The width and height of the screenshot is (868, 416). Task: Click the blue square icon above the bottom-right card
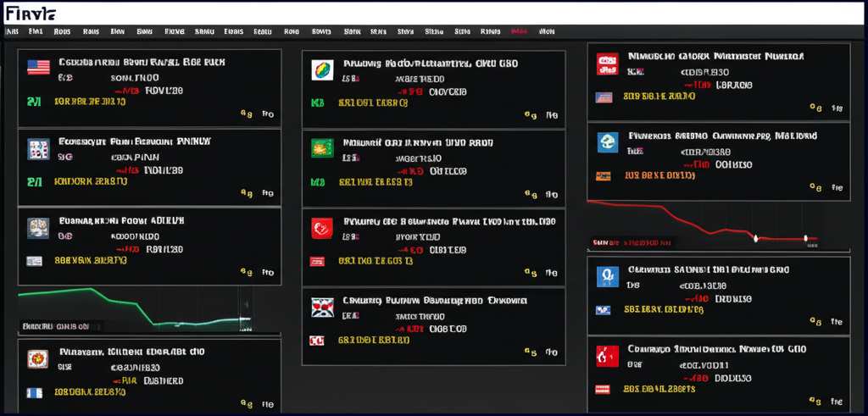(x=606, y=275)
